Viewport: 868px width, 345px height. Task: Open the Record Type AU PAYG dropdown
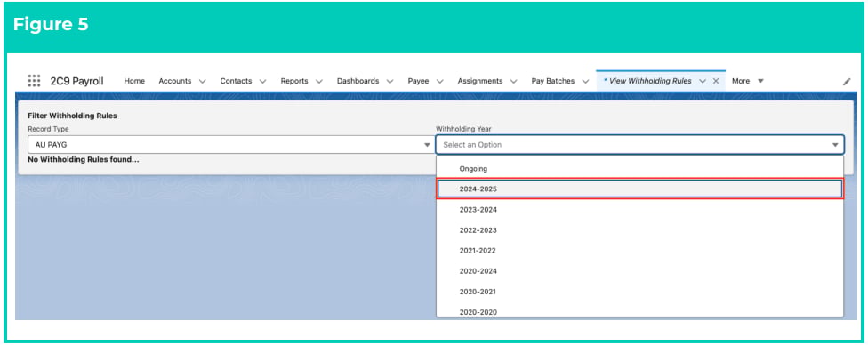(230, 145)
